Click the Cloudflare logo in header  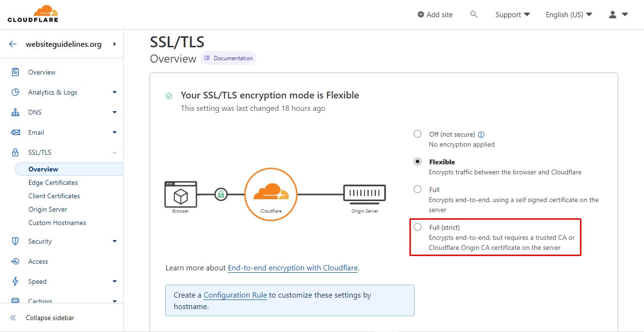[x=32, y=14]
